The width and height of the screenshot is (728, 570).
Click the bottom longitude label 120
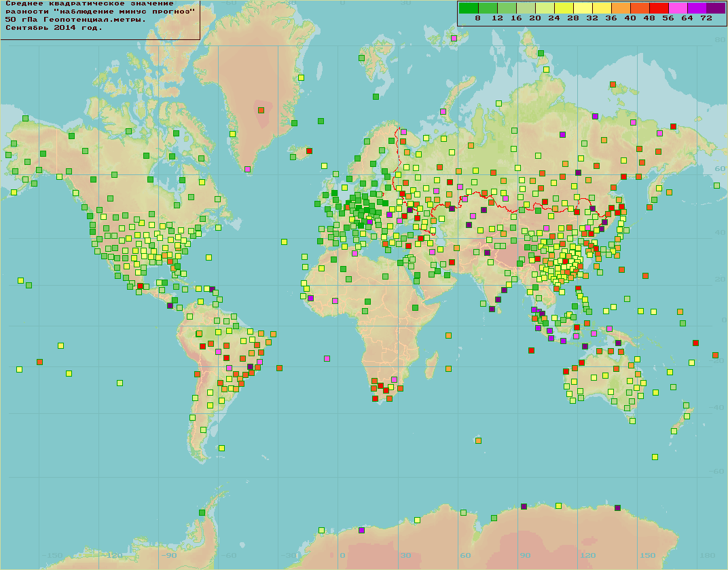pyautogui.click(x=587, y=556)
